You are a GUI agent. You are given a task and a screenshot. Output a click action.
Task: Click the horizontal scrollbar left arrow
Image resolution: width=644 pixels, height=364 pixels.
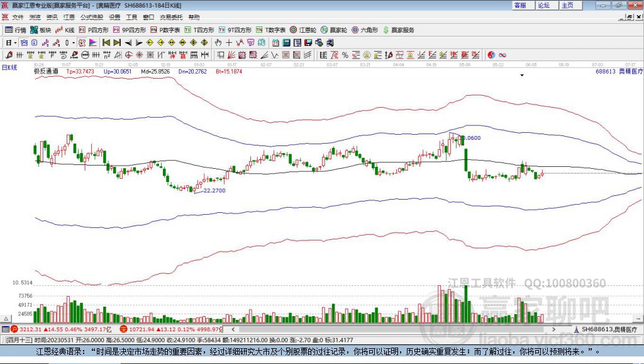click(233, 329)
